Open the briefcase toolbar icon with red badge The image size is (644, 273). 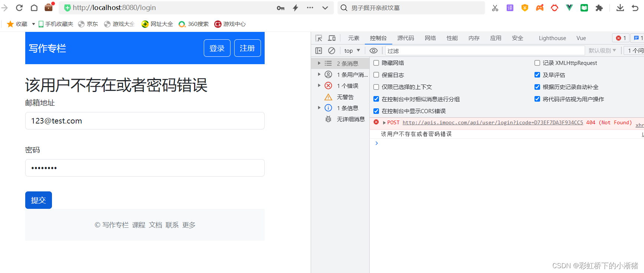(x=49, y=7)
